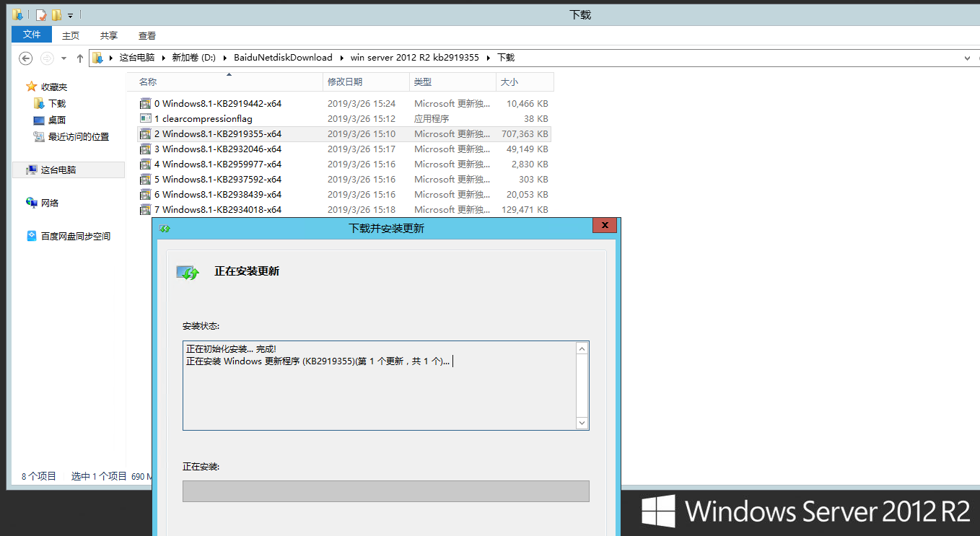
Task: Click 新加卷 (D:) in the address breadcrumb
Action: pyautogui.click(x=193, y=58)
